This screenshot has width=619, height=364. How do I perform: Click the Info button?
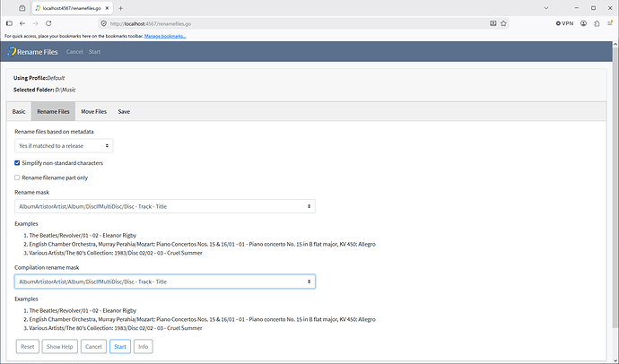click(x=143, y=347)
